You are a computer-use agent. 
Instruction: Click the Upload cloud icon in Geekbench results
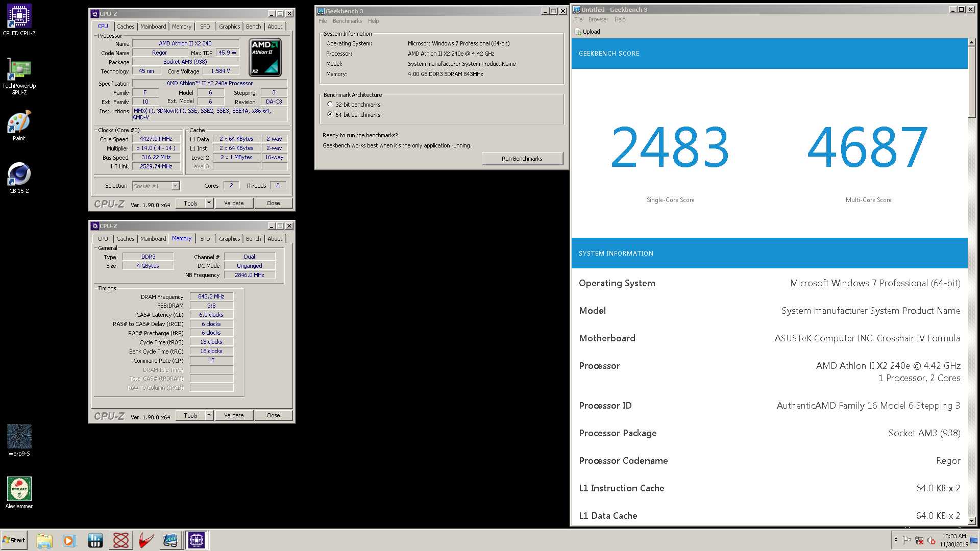click(578, 32)
